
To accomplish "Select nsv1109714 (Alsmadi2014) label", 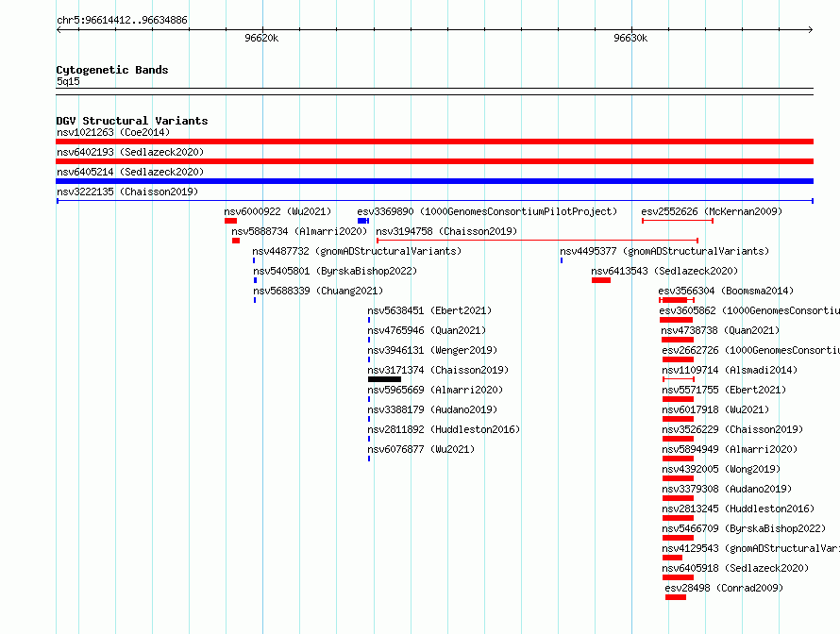I will coord(730,370).
